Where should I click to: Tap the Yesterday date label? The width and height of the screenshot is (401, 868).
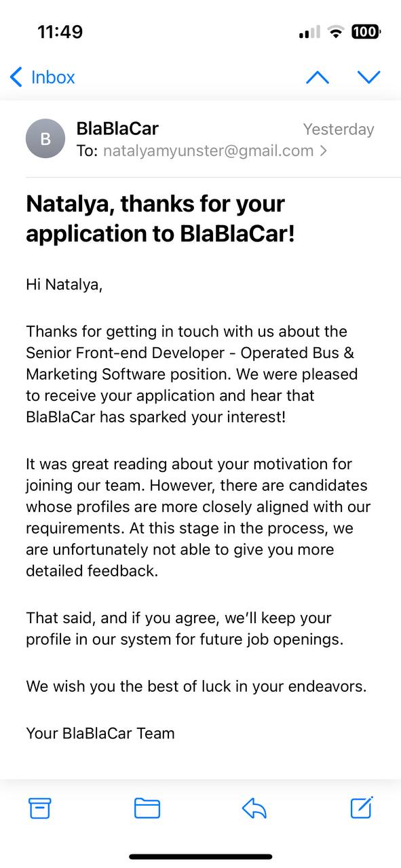339,129
